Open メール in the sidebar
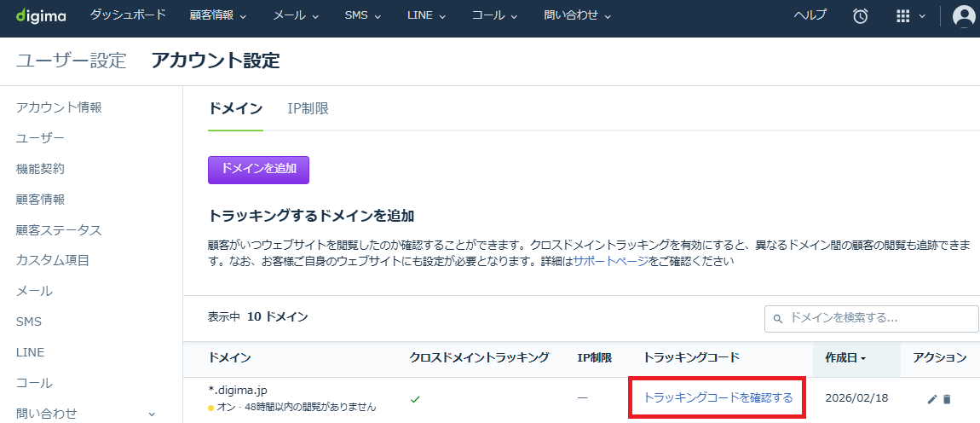The width and height of the screenshot is (980, 423). (34, 291)
